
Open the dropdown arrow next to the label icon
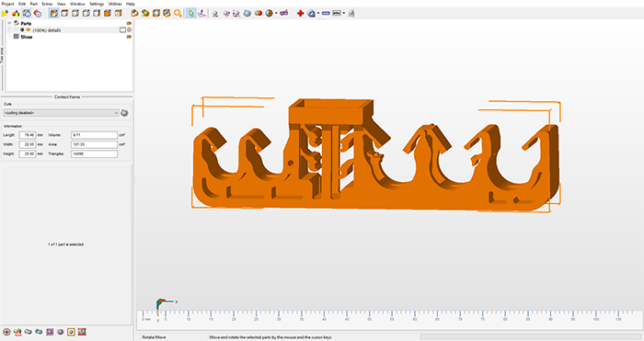(344, 13)
